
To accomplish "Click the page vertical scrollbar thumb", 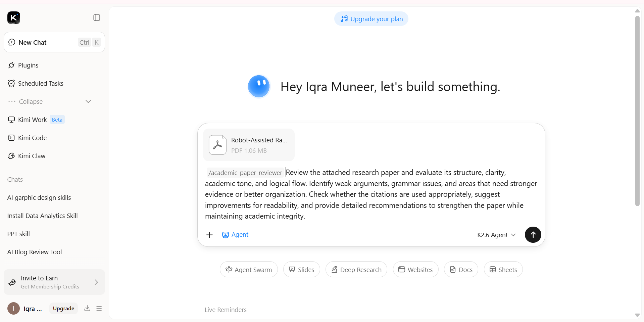I will coord(637,111).
